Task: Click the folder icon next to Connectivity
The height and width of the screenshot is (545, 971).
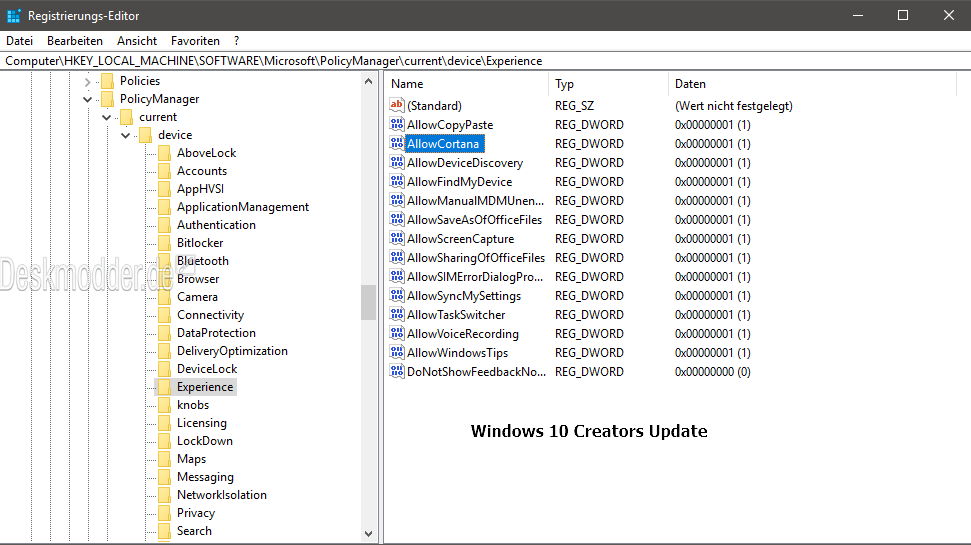Action: 165,315
